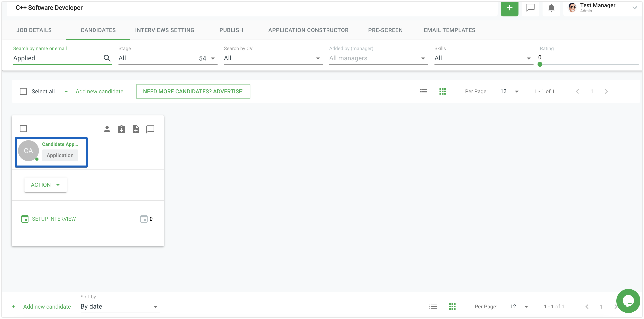644x319 pixels.
Task: Click the search magnifier icon
Action: click(x=107, y=58)
